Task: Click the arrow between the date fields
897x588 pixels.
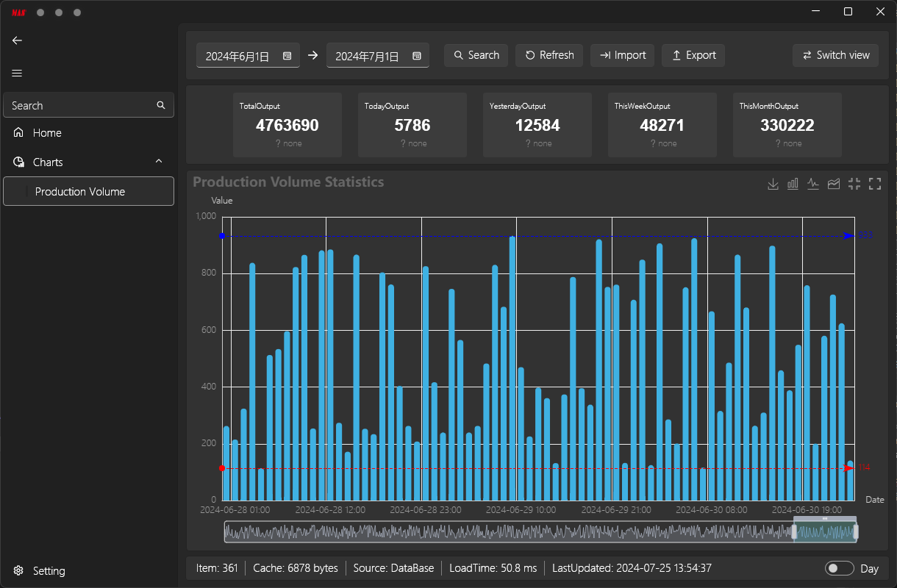Action: (313, 55)
